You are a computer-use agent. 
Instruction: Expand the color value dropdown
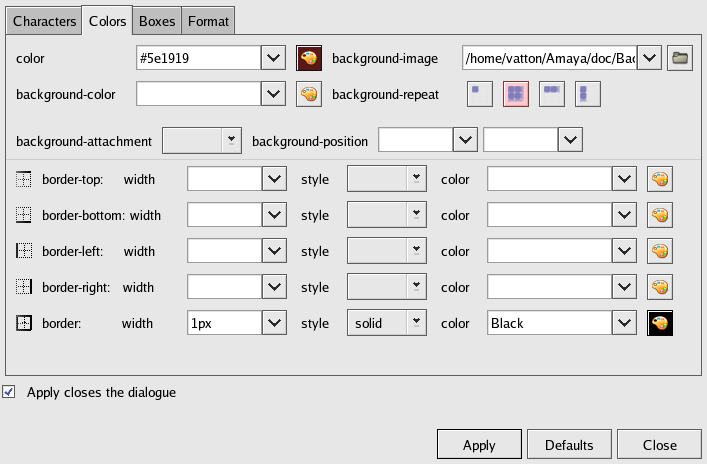(275, 58)
